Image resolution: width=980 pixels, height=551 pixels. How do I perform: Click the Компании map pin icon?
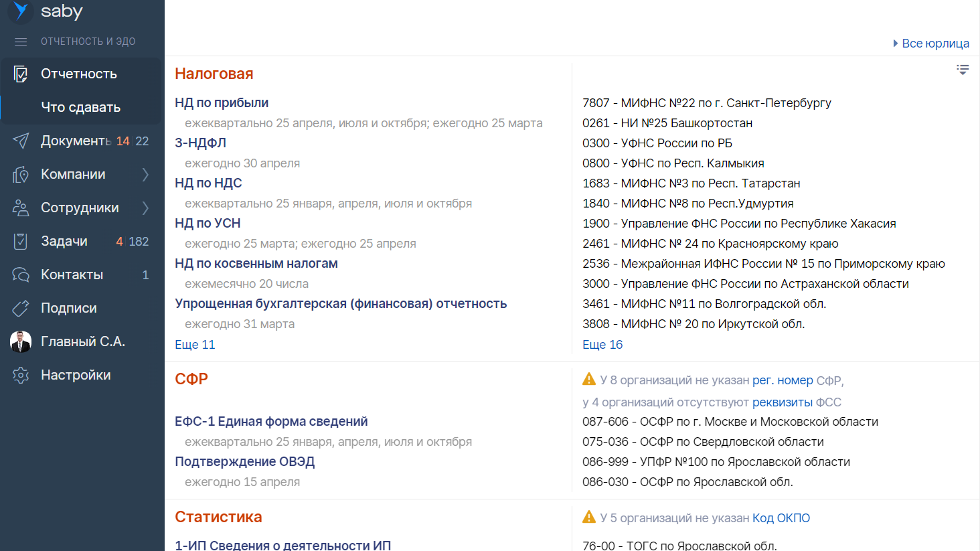point(21,175)
